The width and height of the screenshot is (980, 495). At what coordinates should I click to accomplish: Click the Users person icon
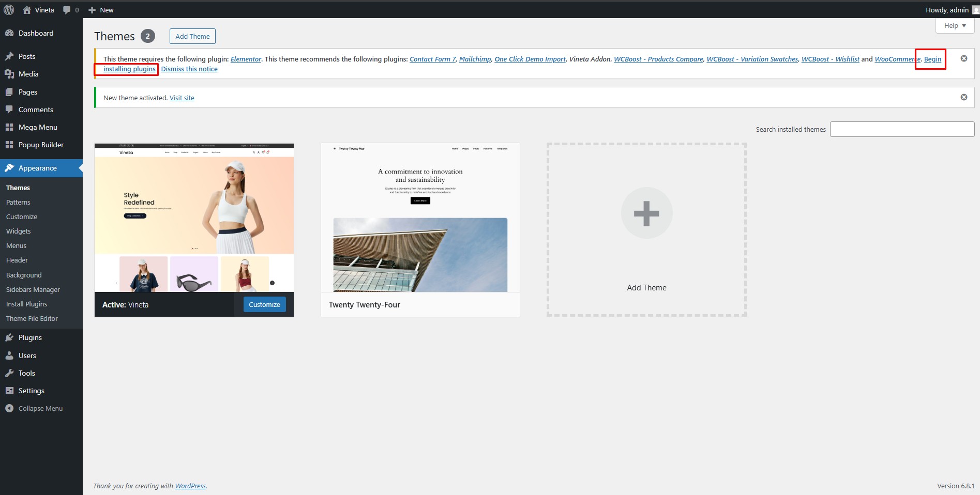[x=9, y=355]
